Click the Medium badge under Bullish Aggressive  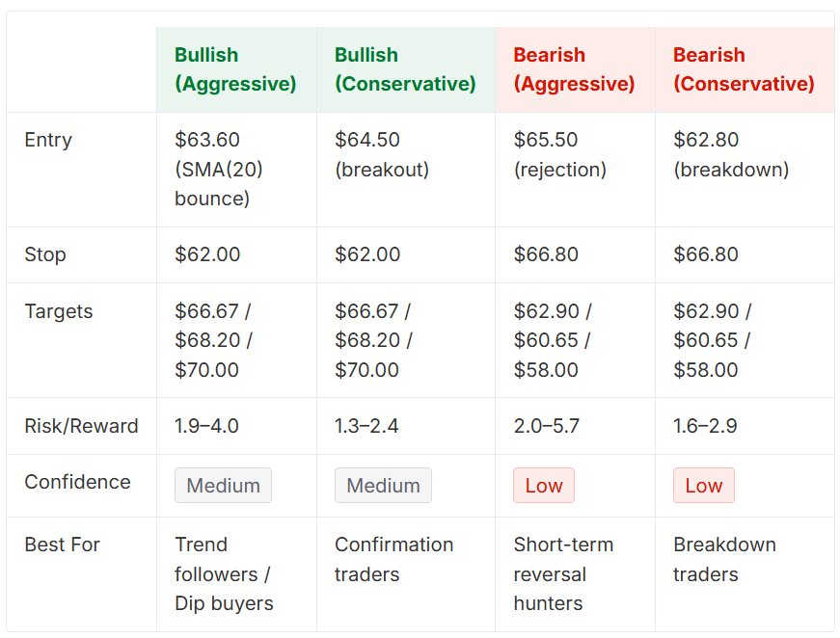point(223,486)
